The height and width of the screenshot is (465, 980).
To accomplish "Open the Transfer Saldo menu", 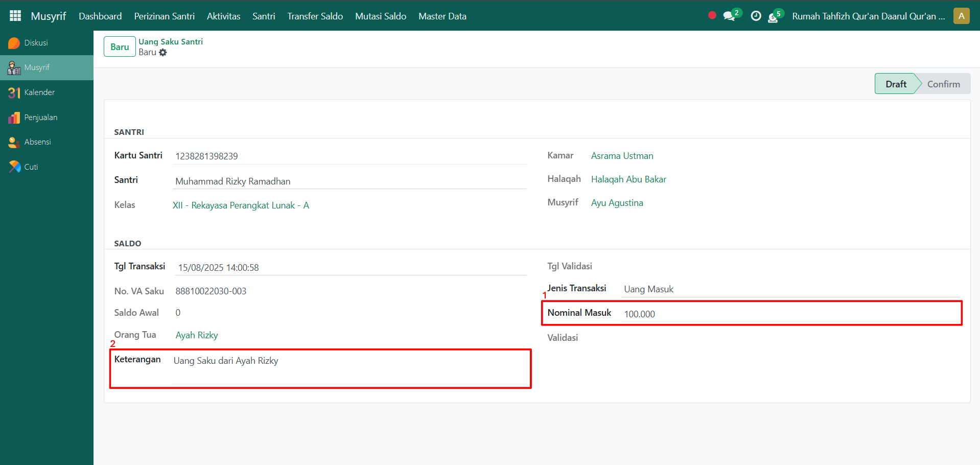I will click(315, 16).
